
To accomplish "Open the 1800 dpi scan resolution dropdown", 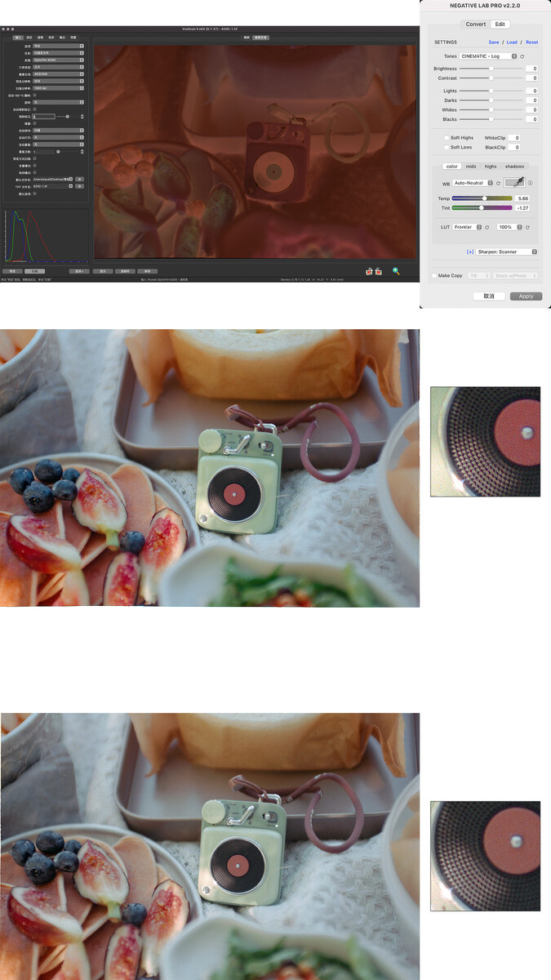I will point(58,88).
